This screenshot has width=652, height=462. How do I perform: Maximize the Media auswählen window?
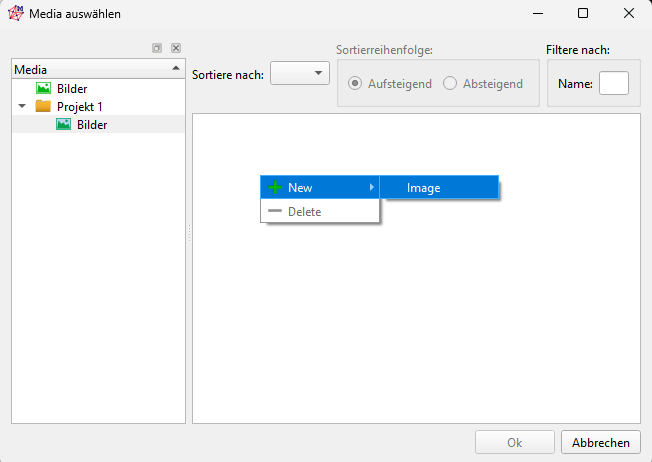click(x=583, y=14)
